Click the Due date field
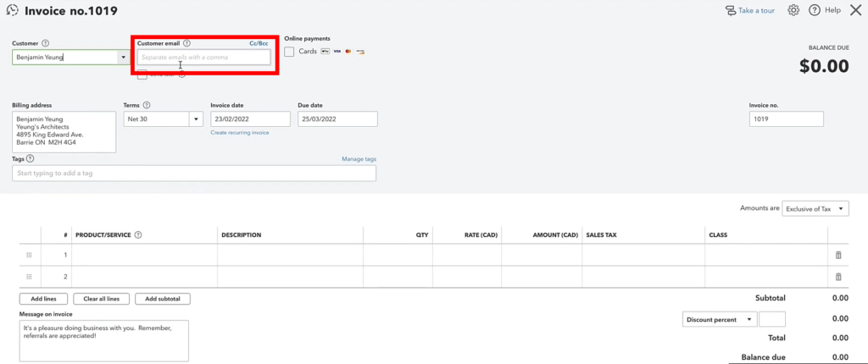868x364 pixels. tap(337, 119)
